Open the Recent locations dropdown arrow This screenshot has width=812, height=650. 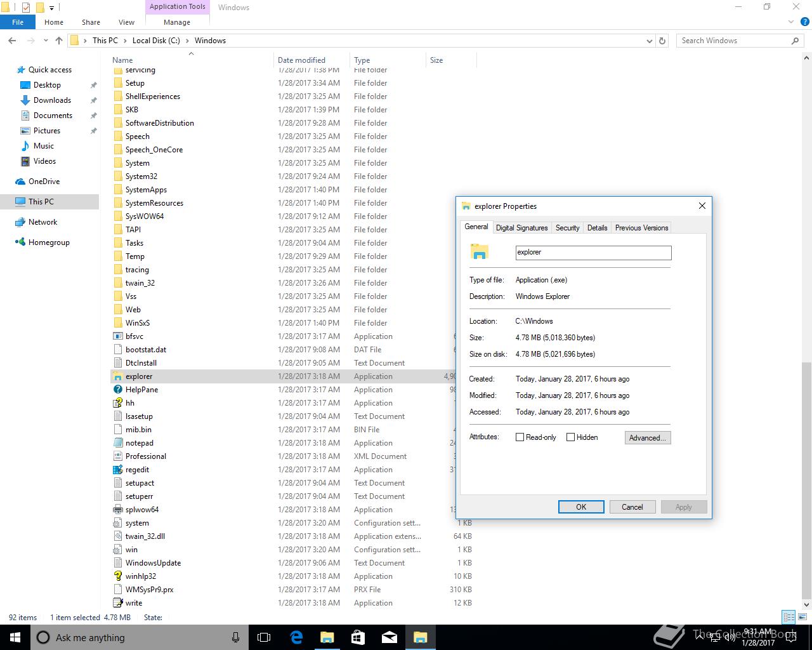click(x=45, y=41)
